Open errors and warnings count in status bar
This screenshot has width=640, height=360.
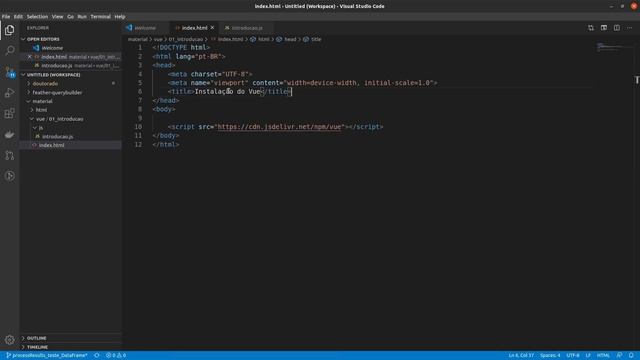pyautogui.click(x=116, y=356)
